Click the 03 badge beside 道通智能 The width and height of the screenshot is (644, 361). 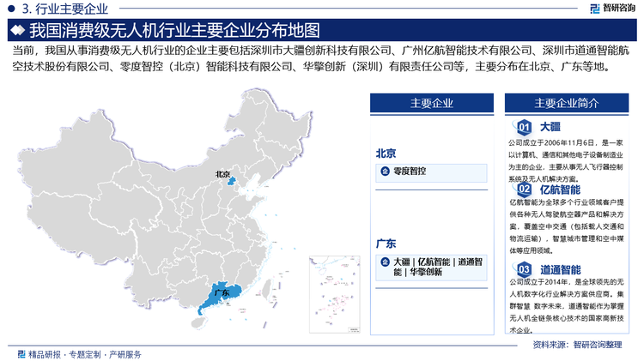[524, 270]
